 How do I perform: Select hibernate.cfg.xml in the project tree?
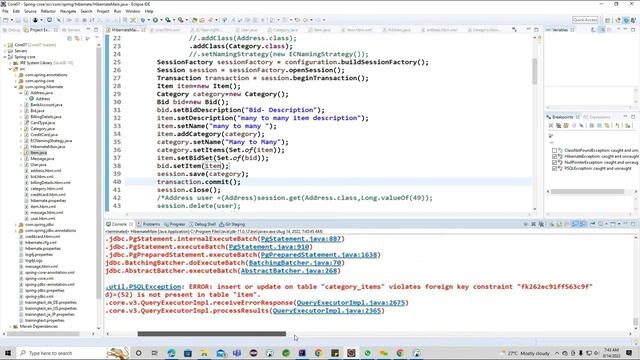40,242
